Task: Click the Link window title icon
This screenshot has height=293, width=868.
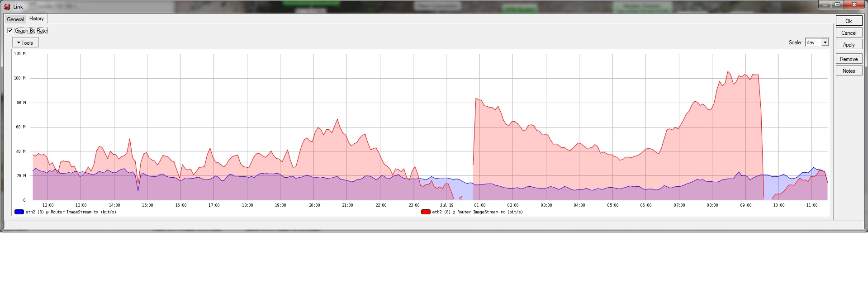Action: [x=7, y=6]
